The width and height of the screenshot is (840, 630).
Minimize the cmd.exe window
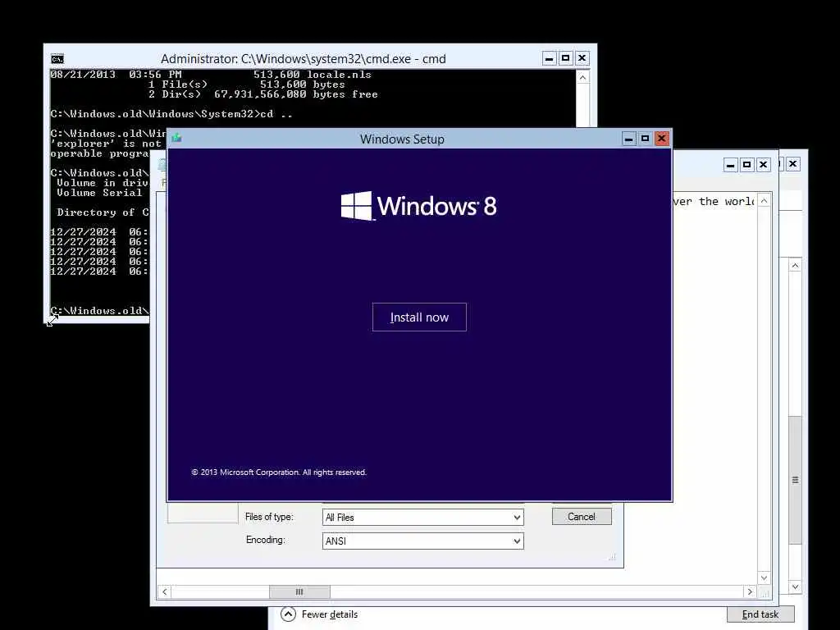pos(549,58)
